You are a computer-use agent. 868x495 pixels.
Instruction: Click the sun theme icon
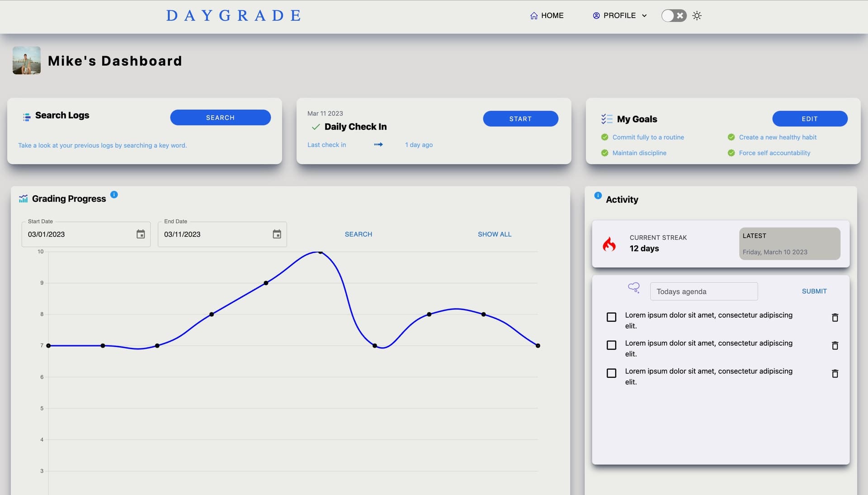point(697,16)
